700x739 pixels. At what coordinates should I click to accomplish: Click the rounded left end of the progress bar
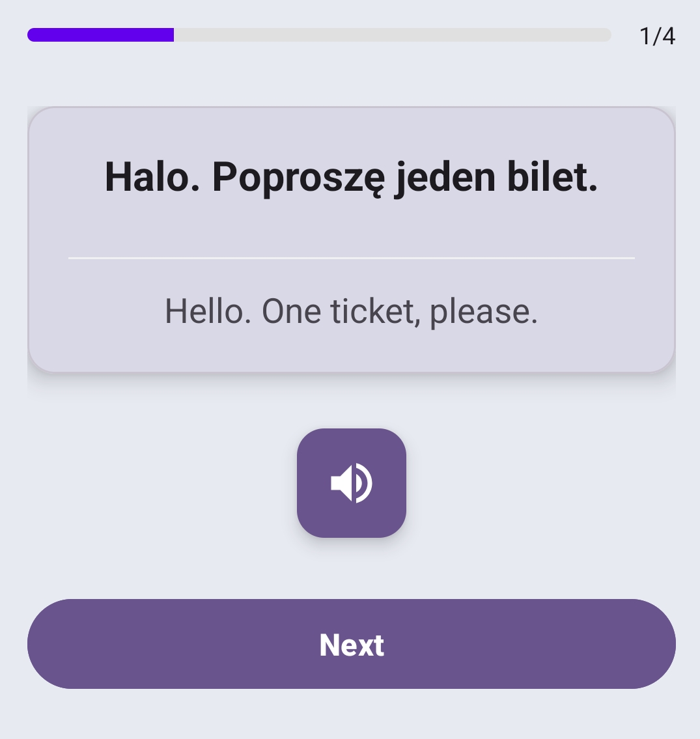tap(32, 35)
